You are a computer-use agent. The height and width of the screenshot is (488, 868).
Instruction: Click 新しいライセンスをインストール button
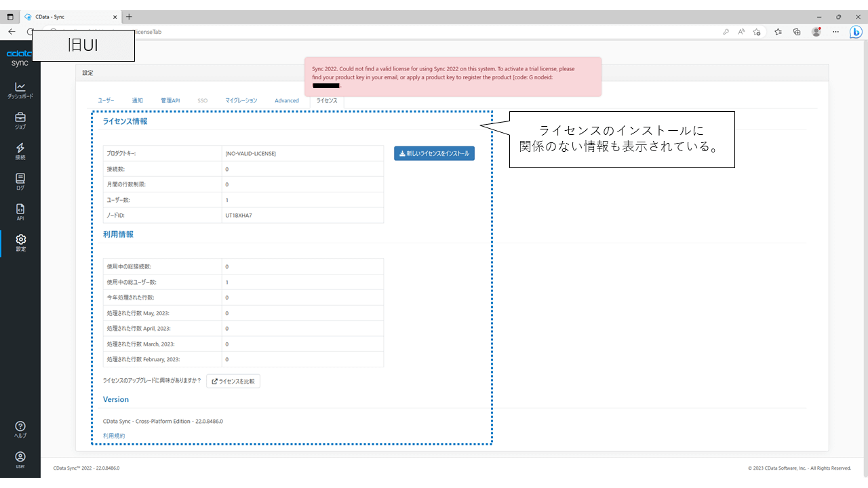point(434,153)
